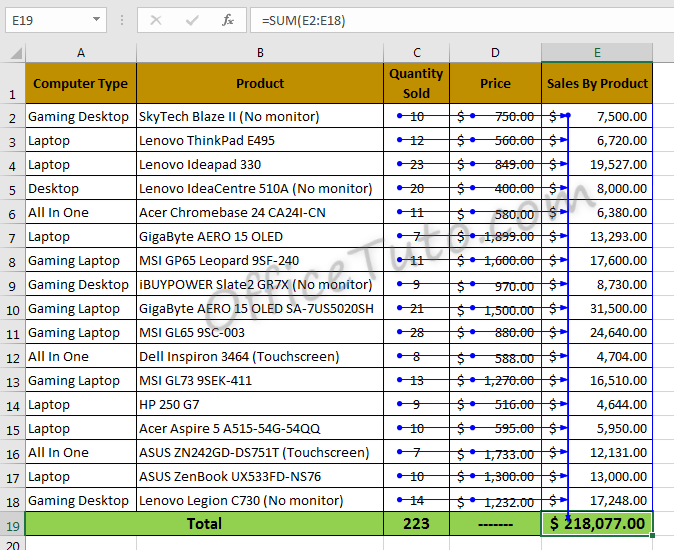
Task: Select the dashed Price total cell in row 19
Action: coord(495,524)
